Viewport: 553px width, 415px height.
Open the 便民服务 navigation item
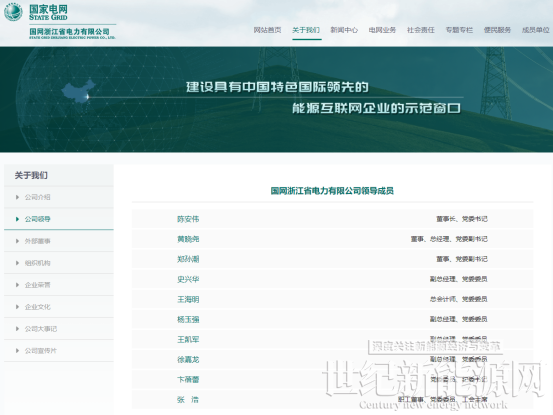coord(497,30)
